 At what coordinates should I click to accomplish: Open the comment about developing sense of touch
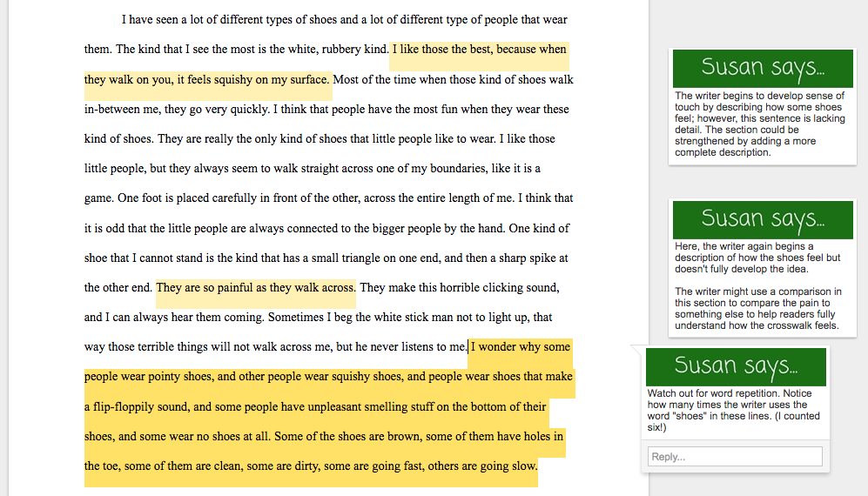point(759,124)
